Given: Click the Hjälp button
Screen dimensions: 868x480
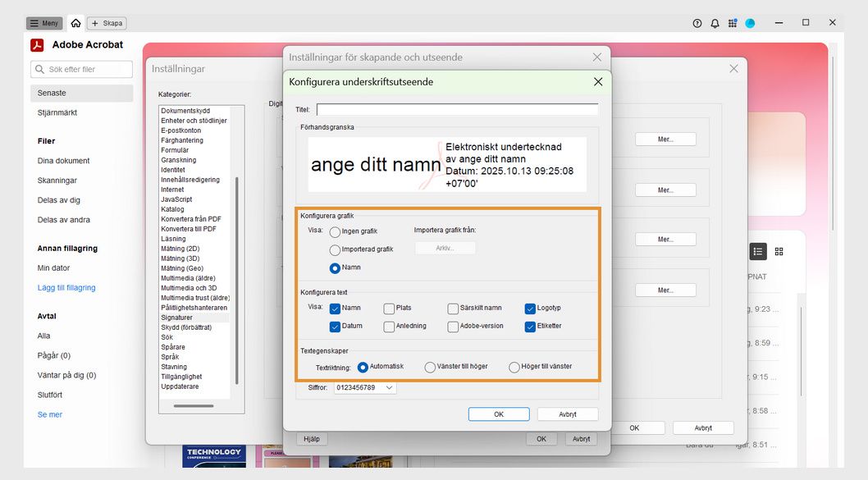Looking at the screenshot, I should coord(312,438).
